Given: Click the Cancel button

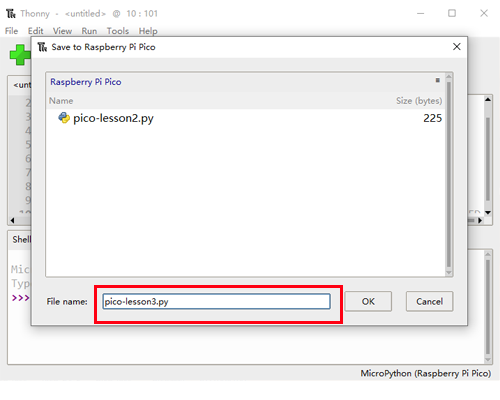Looking at the screenshot, I should pyautogui.click(x=429, y=301).
